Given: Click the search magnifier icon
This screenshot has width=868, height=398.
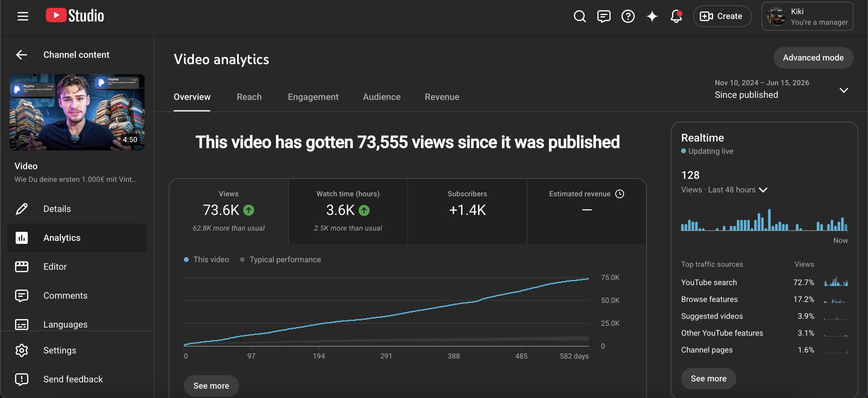Looking at the screenshot, I should click(580, 16).
